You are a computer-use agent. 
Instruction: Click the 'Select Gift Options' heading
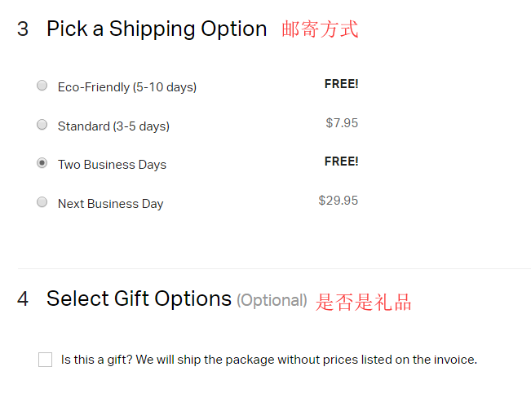[139, 298]
